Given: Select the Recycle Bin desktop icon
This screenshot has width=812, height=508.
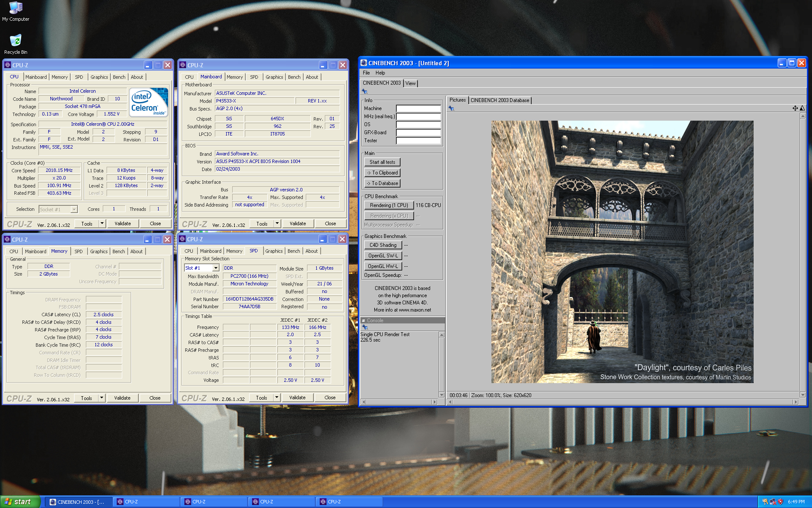Looking at the screenshot, I should coord(16,44).
